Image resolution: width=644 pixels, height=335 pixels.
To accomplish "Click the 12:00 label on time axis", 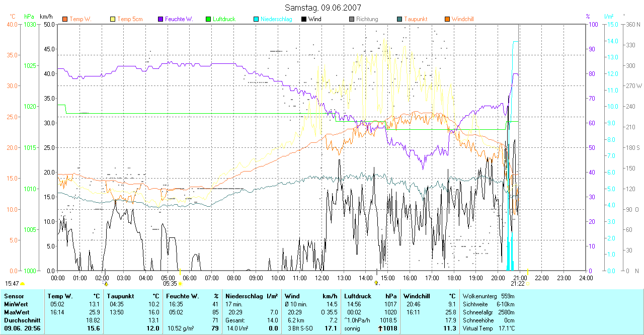I will [x=321, y=278].
